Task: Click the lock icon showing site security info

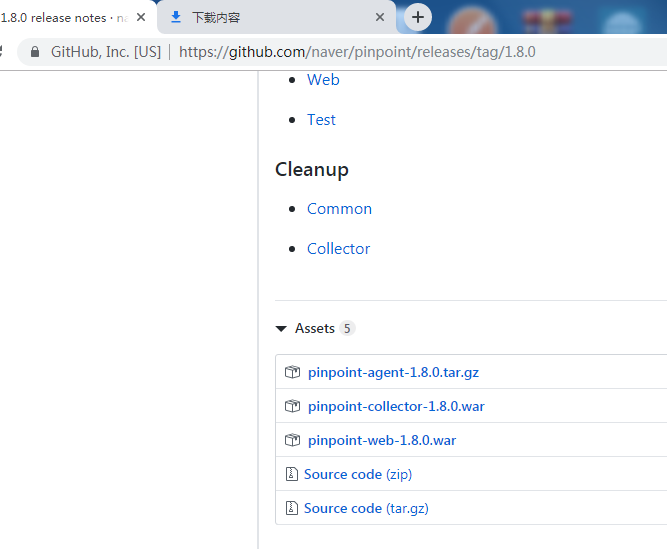Action: pos(35,52)
